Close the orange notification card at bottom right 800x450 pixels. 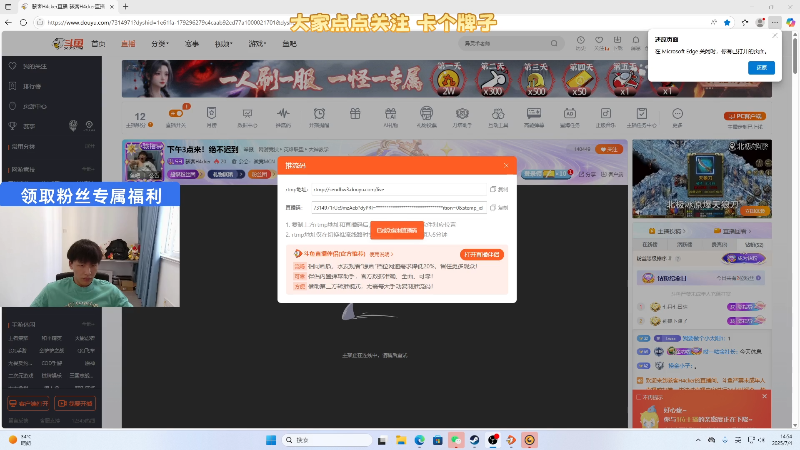764,396
